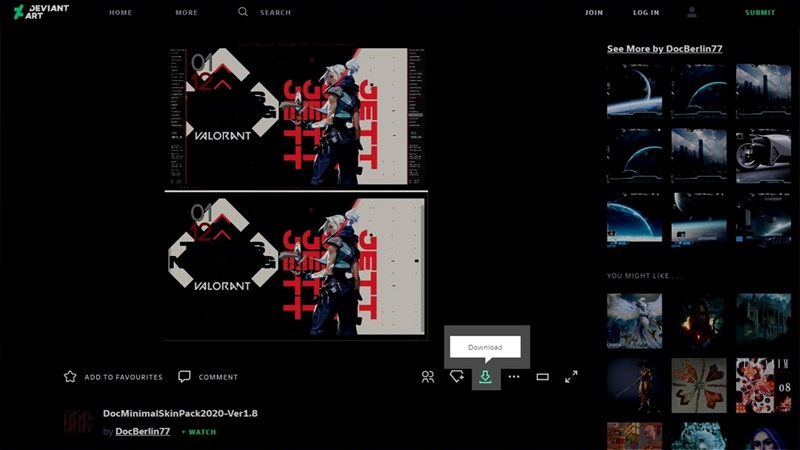The image size is (800, 450).
Task: Click the search magnifier icon
Action: [x=243, y=12]
